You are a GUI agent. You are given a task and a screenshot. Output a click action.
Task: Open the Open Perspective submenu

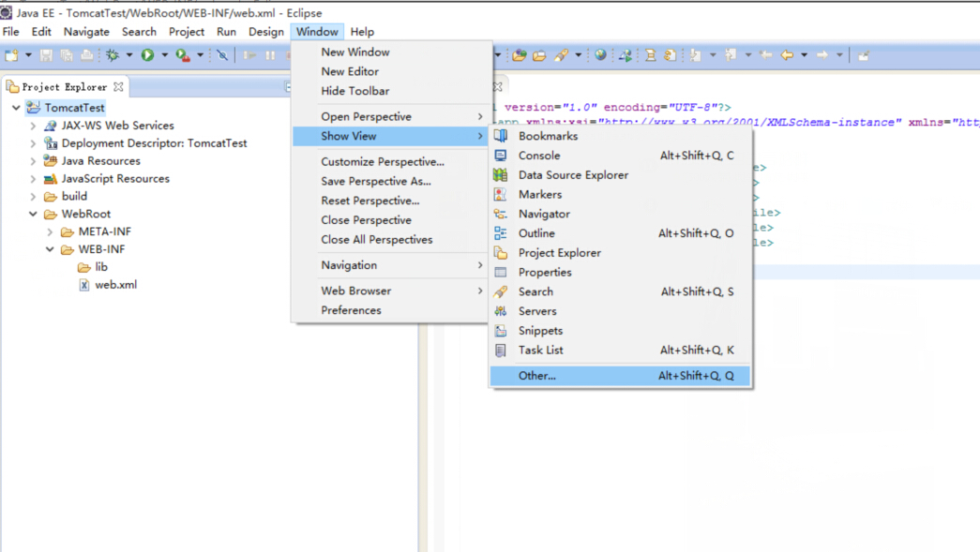click(x=393, y=116)
